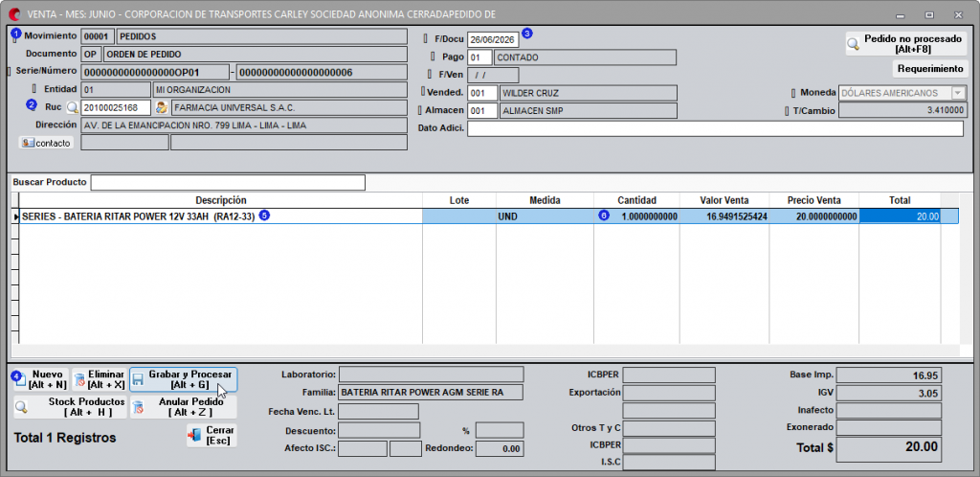Maximize the VENTA window
Image resolution: width=980 pixels, height=477 pixels.
click(x=929, y=13)
